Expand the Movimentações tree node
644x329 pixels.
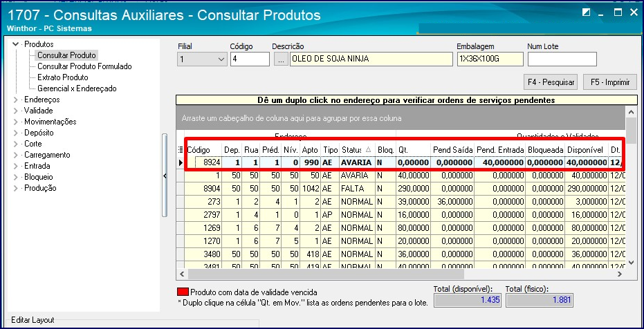(x=16, y=122)
